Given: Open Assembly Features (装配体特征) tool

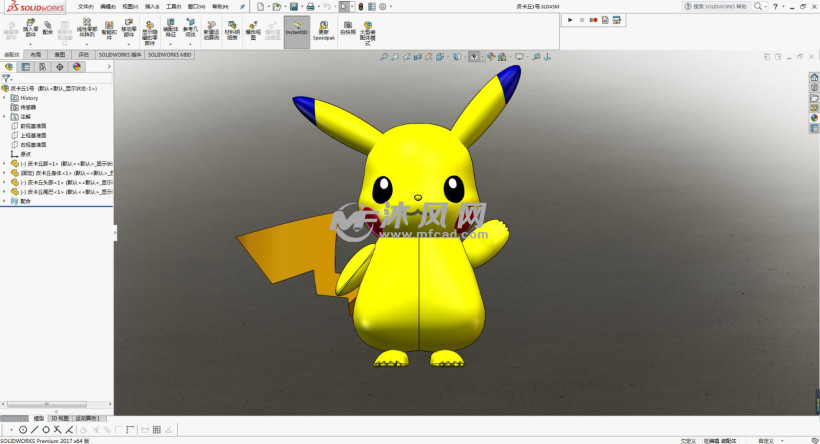Looking at the screenshot, I should (x=170, y=28).
